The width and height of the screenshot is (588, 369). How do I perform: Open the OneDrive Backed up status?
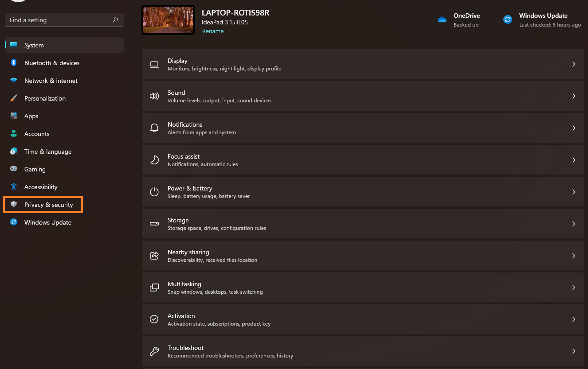point(466,25)
